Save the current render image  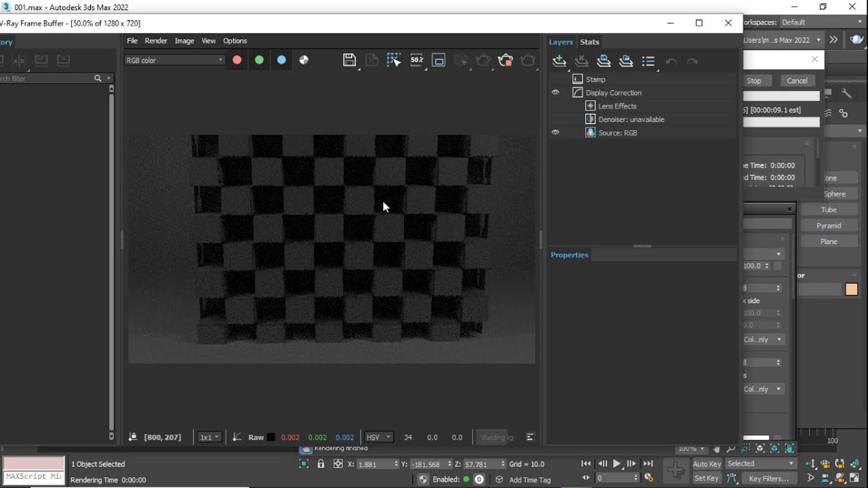point(349,60)
